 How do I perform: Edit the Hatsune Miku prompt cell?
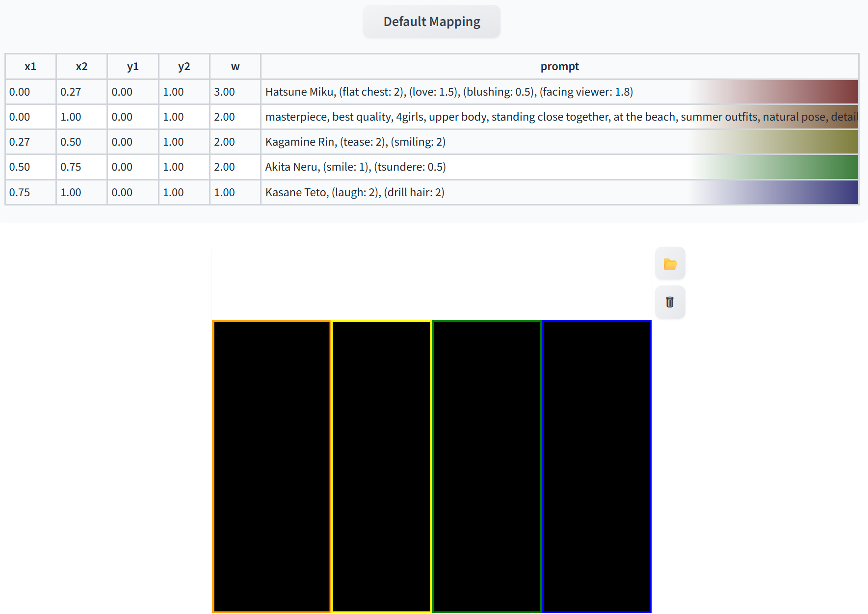[x=560, y=92]
